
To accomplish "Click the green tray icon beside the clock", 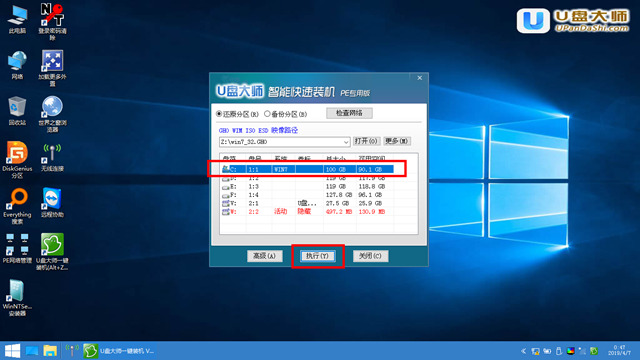I will point(594,351).
